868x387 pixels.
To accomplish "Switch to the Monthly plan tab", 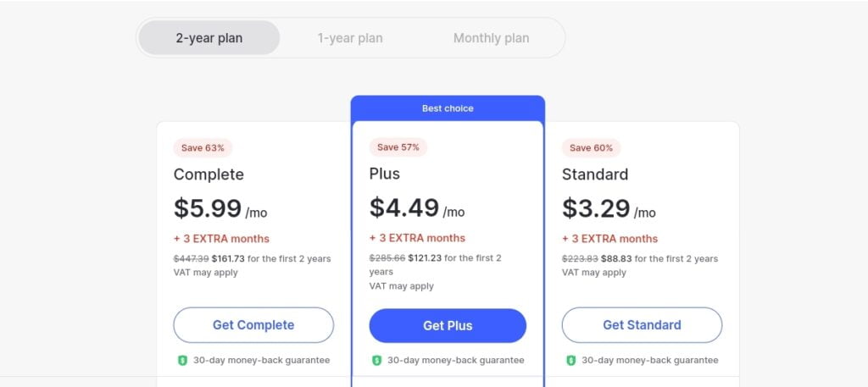I will pyautogui.click(x=491, y=38).
